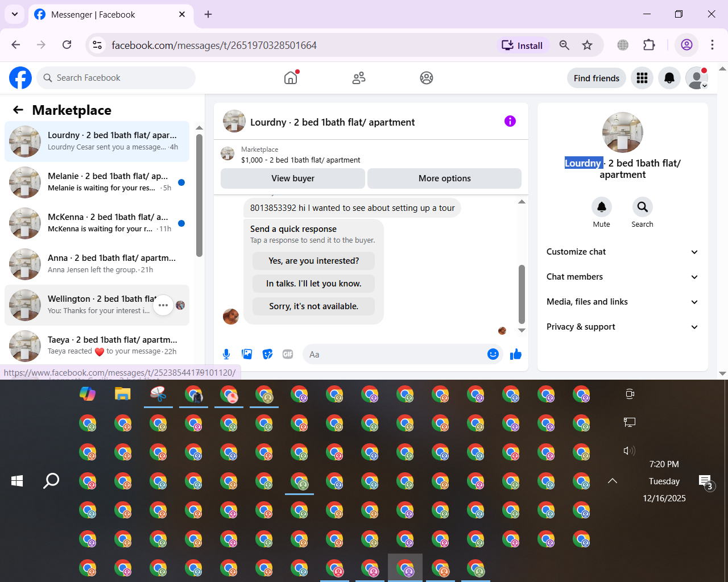Viewport: 728px width, 582px height.
Task: Click Find friends button
Action: tap(597, 78)
